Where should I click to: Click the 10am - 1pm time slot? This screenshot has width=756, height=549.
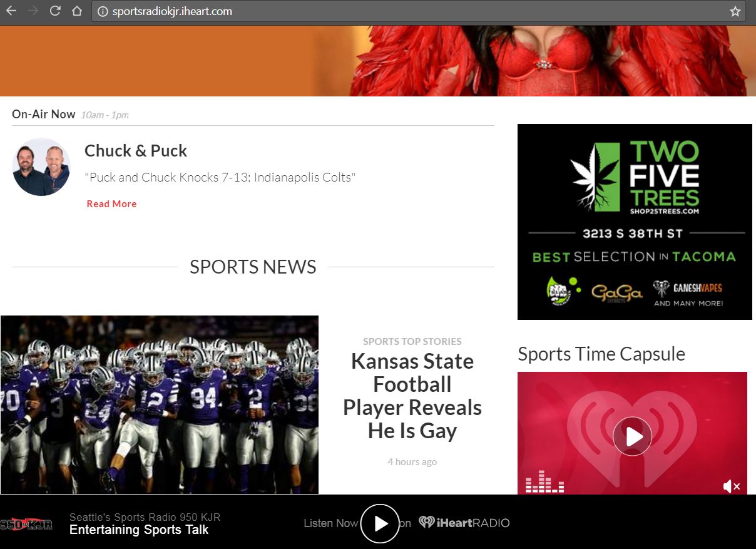coord(105,115)
